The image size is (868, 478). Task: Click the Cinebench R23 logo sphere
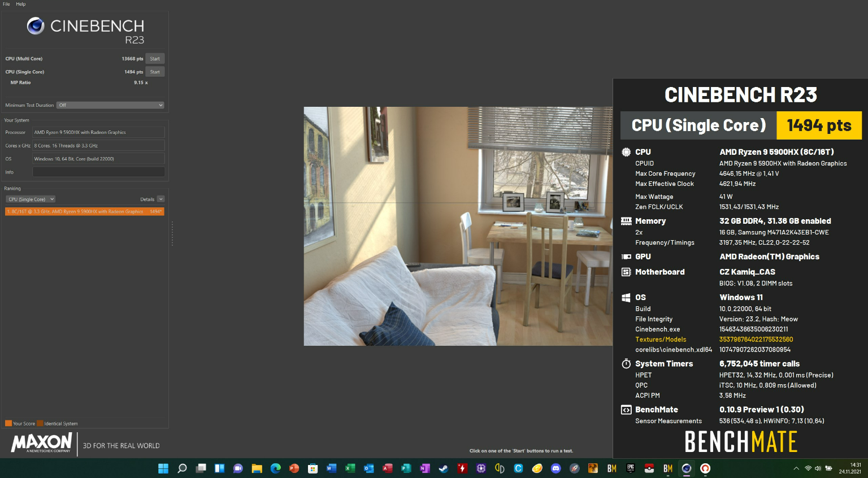coord(36,25)
